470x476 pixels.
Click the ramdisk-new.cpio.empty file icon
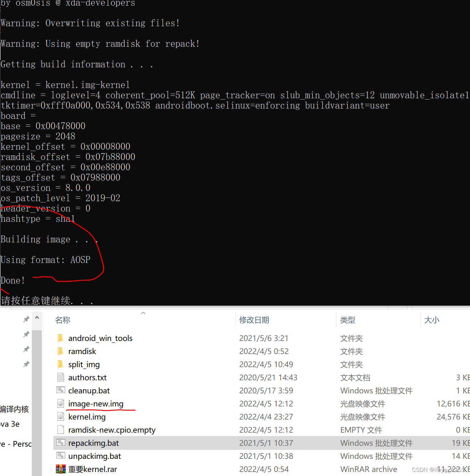coord(61,430)
